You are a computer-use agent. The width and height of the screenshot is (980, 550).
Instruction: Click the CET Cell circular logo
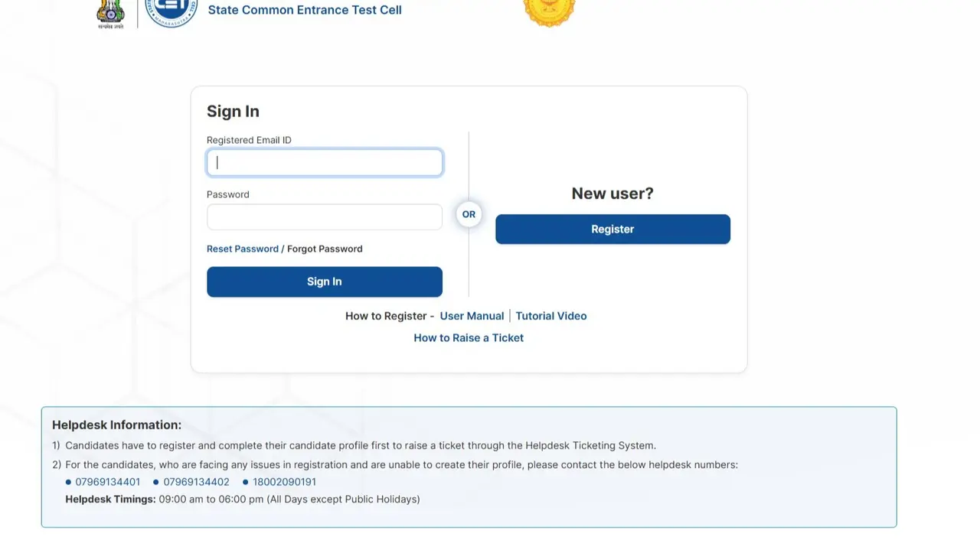pos(171,11)
